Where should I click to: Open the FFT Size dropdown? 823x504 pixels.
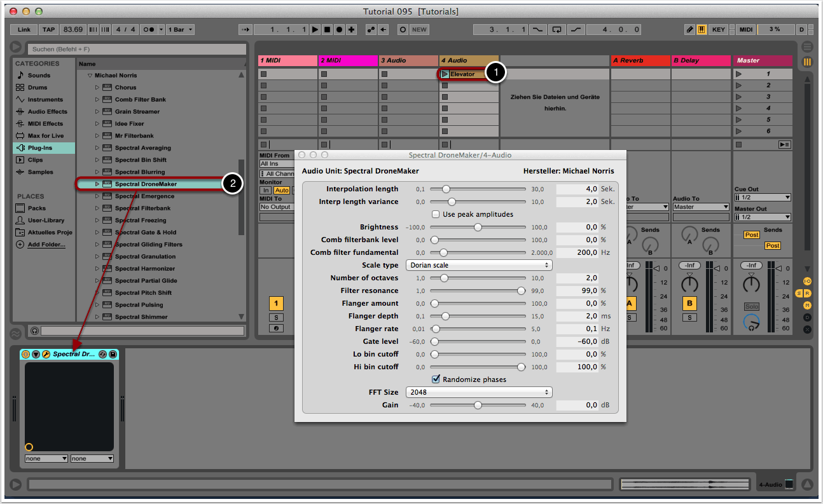[480, 392]
